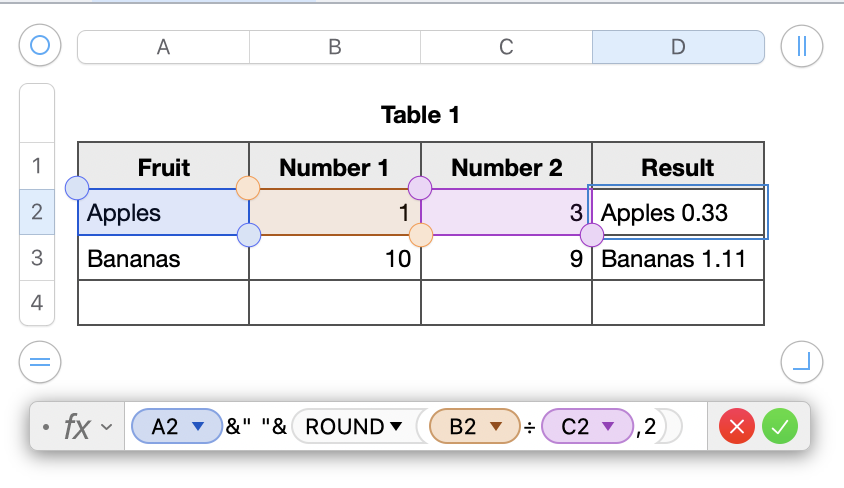Accept the formula with green checkmark
The height and width of the screenshot is (488, 844).
(x=780, y=428)
